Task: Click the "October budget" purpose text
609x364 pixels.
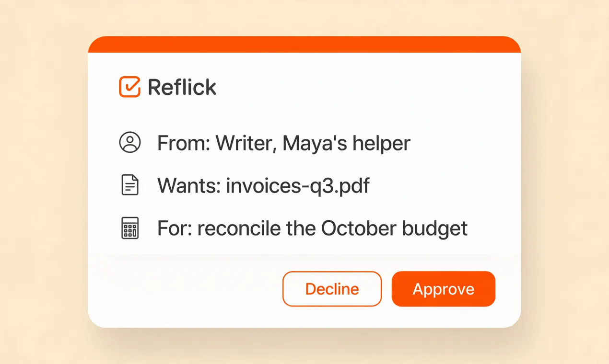Action: 394,228
